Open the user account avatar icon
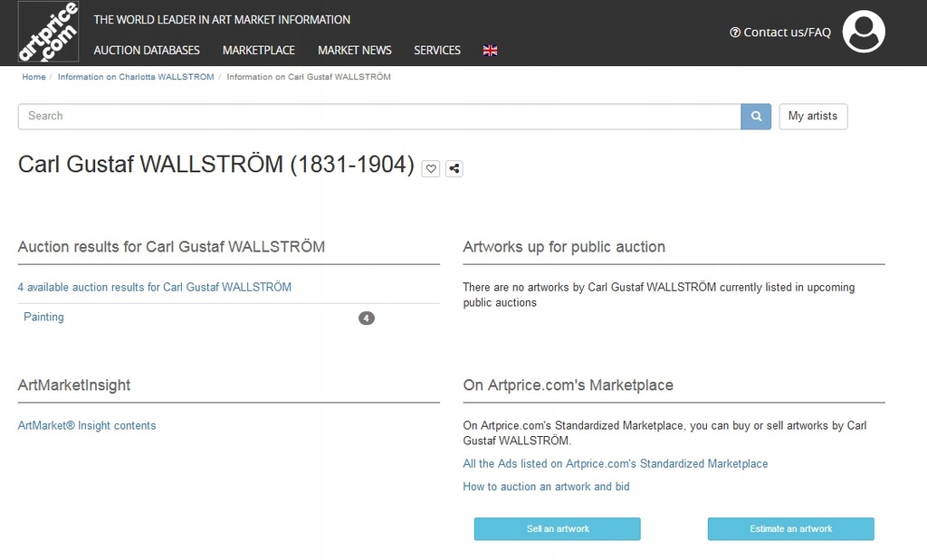The height and width of the screenshot is (560, 927). pyautogui.click(x=864, y=32)
